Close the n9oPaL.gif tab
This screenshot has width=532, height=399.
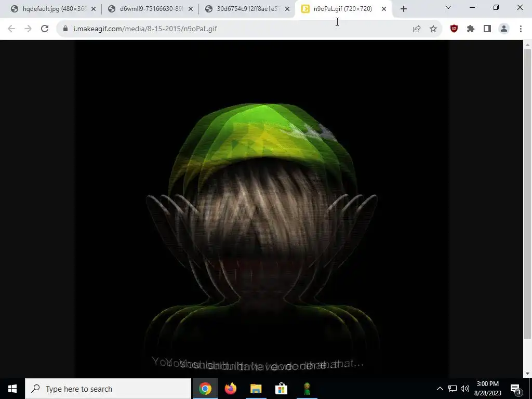pyautogui.click(x=384, y=9)
